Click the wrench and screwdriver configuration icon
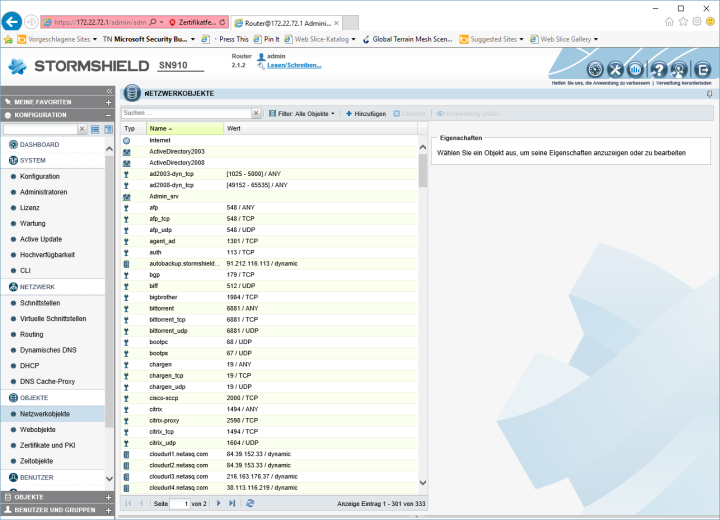The image size is (720, 520). (615, 69)
